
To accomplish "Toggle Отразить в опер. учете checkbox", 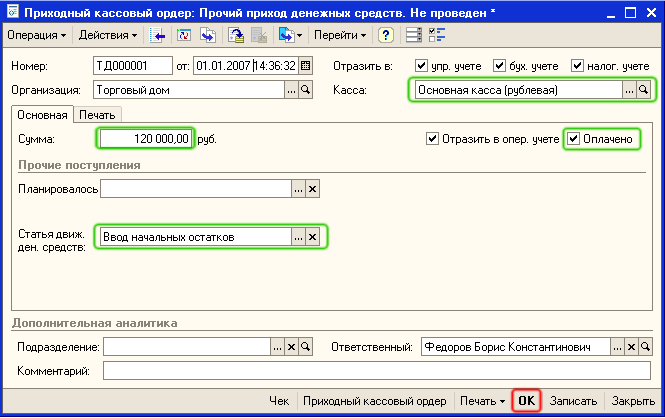I will (x=432, y=139).
